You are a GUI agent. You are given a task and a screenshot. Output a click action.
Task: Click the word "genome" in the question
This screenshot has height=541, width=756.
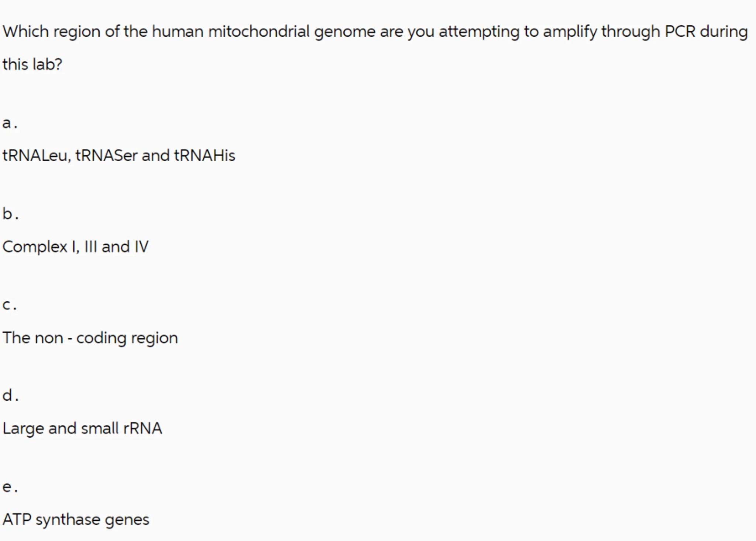tap(344, 32)
